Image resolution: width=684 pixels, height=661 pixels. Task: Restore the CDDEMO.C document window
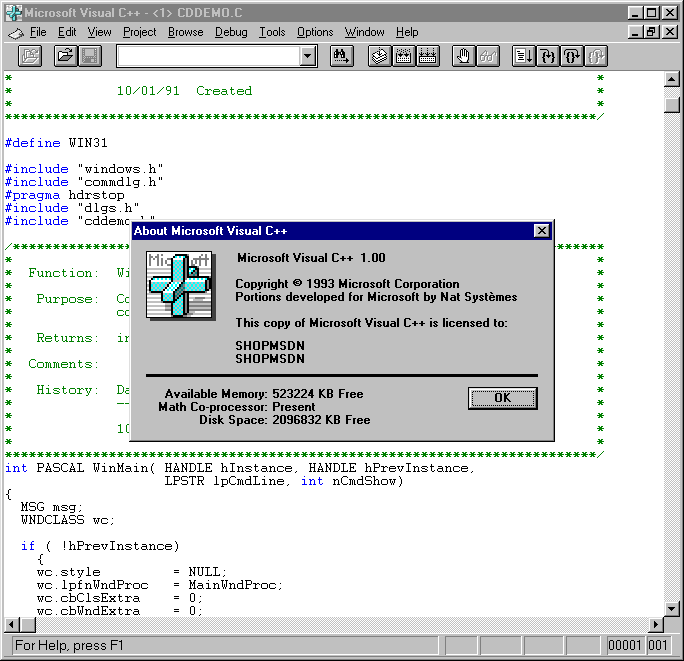[651, 32]
